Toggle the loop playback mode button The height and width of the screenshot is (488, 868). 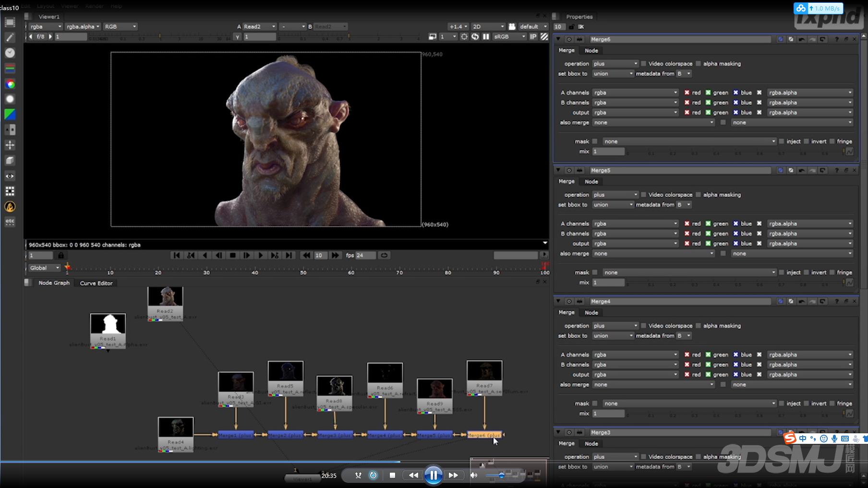[x=384, y=255]
